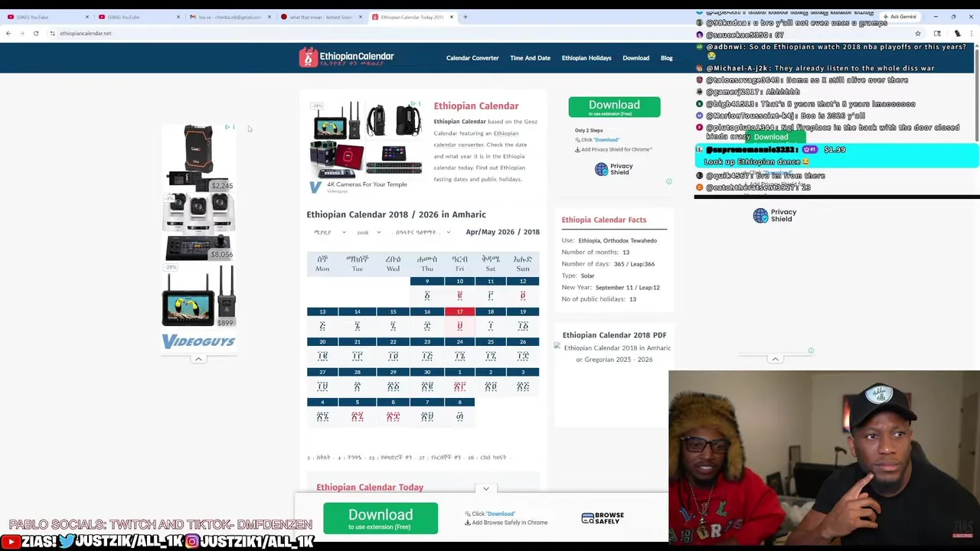Go back using browser back arrow

8,33
